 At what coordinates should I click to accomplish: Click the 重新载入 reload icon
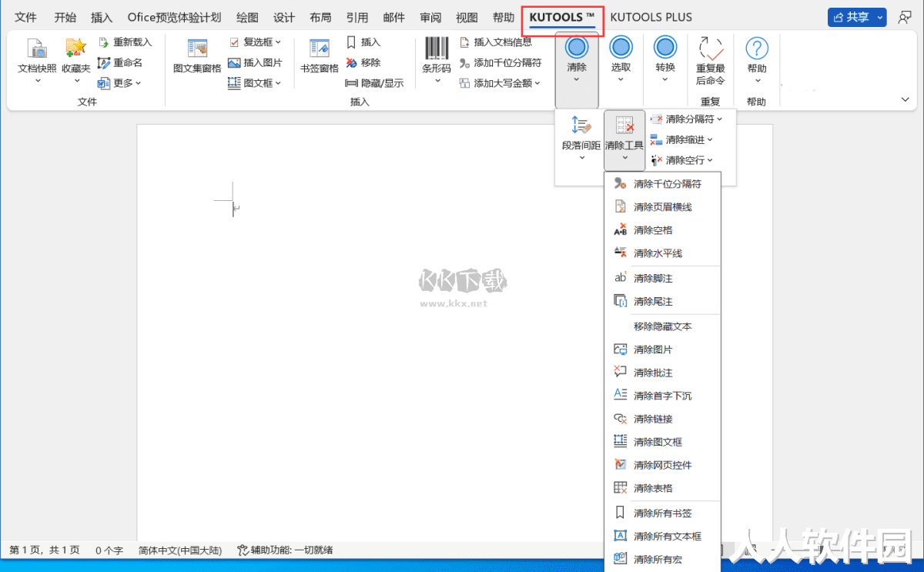(104, 42)
